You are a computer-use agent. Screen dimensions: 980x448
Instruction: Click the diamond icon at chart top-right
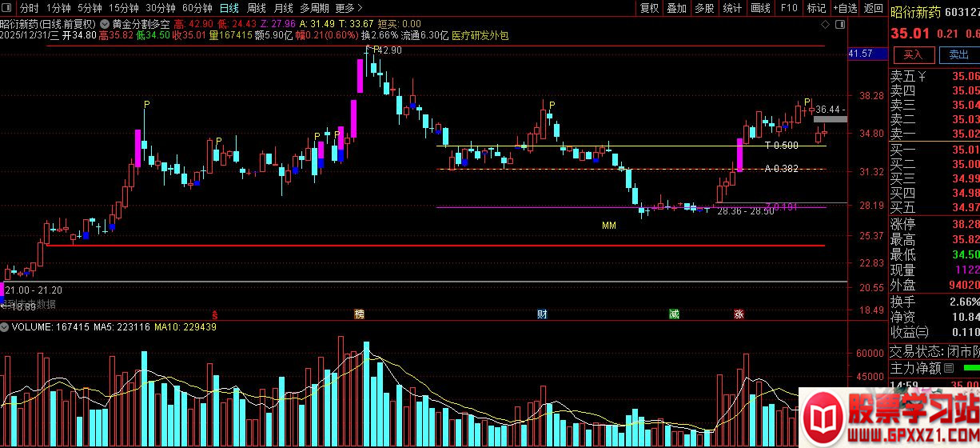tap(826, 25)
